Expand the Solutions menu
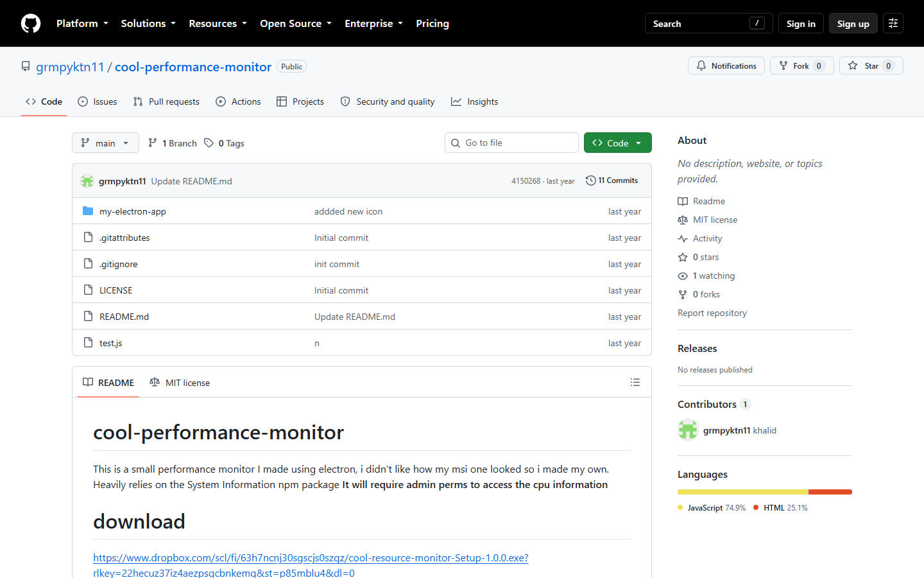The image size is (924, 578). 148,23
